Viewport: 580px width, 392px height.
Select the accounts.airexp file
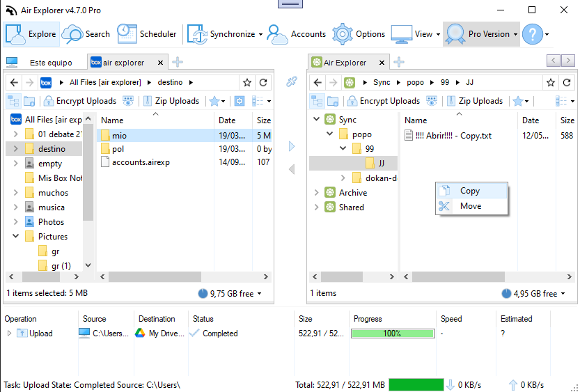click(141, 162)
